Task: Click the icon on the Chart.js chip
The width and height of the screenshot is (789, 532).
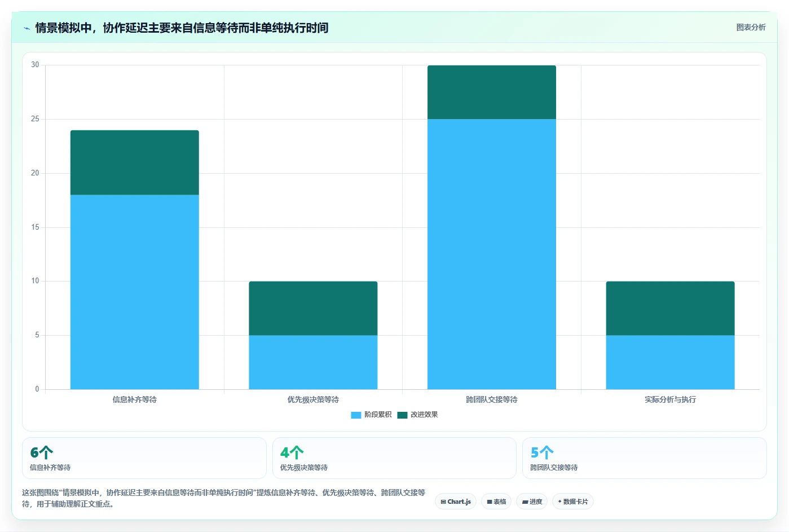Action: pyautogui.click(x=443, y=502)
